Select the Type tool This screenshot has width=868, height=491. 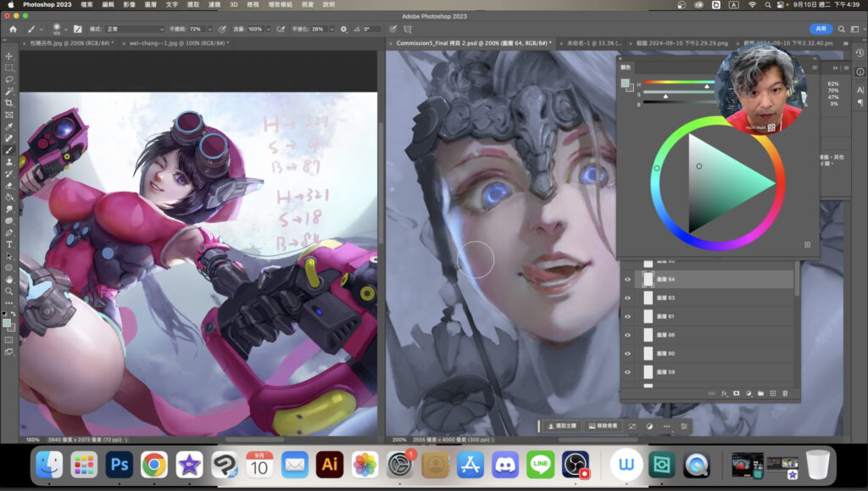[9, 244]
